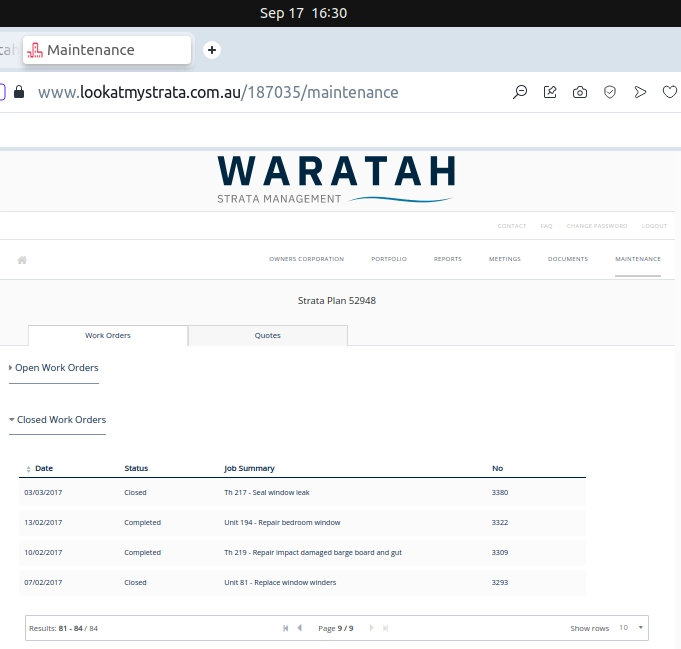Click the Job Summary column header
The width and height of the screenshot is (681, 649).
coord(249,468)
